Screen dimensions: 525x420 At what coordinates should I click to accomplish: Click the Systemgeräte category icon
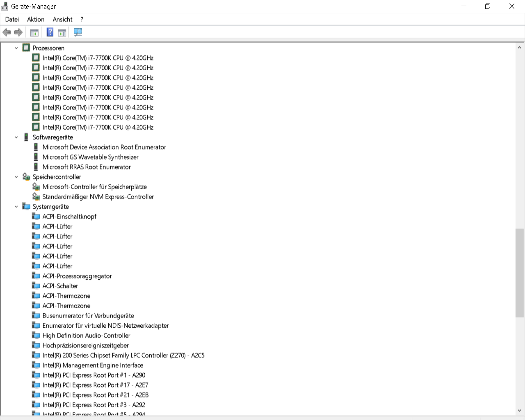26,206
